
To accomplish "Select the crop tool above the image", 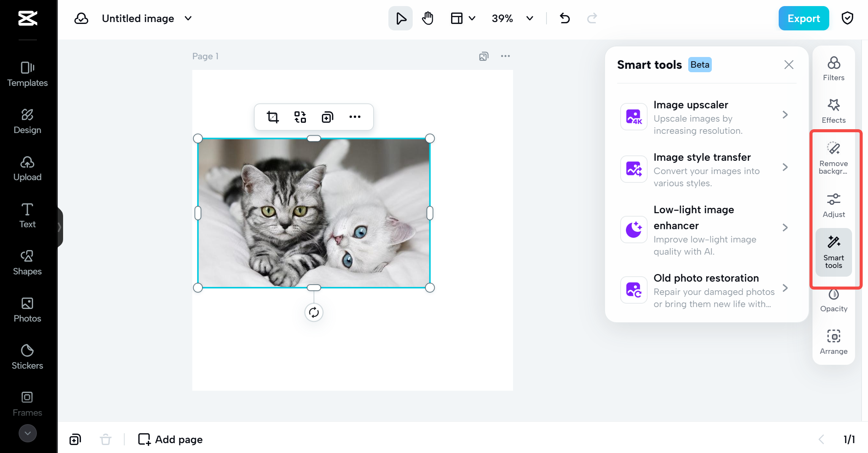I will [272, 117].
